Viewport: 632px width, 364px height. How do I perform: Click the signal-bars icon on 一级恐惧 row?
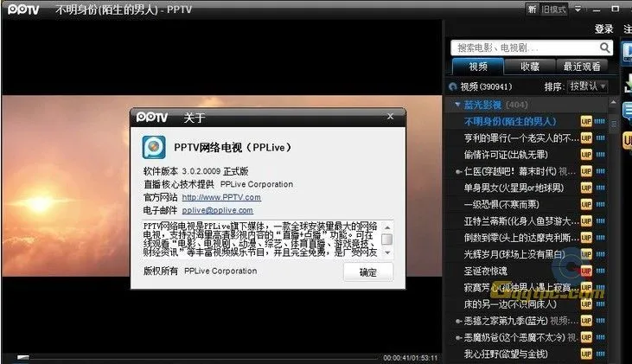[x=600, y=204]
